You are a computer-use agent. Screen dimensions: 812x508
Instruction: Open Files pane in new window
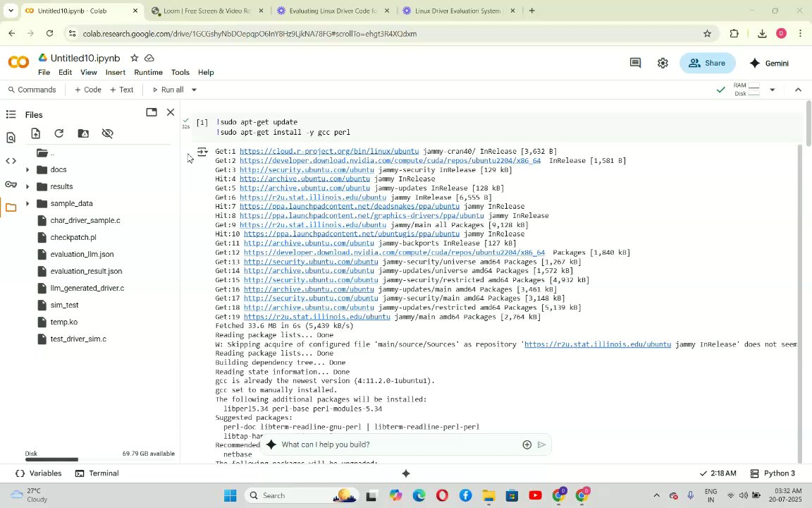pyautogui.click(x=152, y=112)
